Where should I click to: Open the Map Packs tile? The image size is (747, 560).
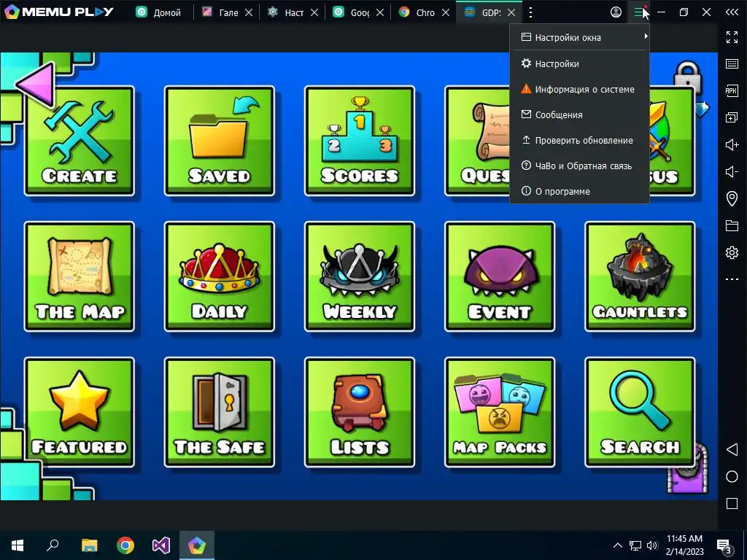(499, 413)
